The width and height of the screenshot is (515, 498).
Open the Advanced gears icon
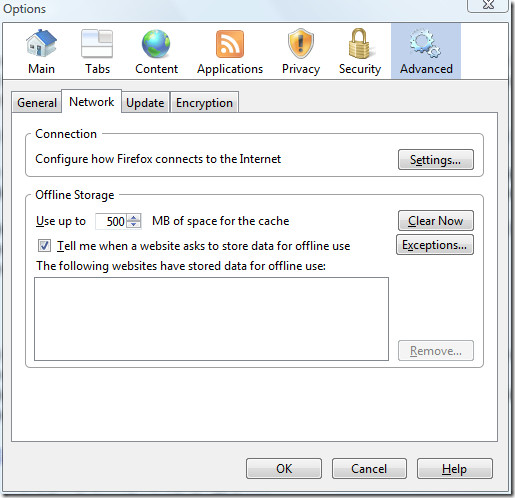[x=425, y=43]
